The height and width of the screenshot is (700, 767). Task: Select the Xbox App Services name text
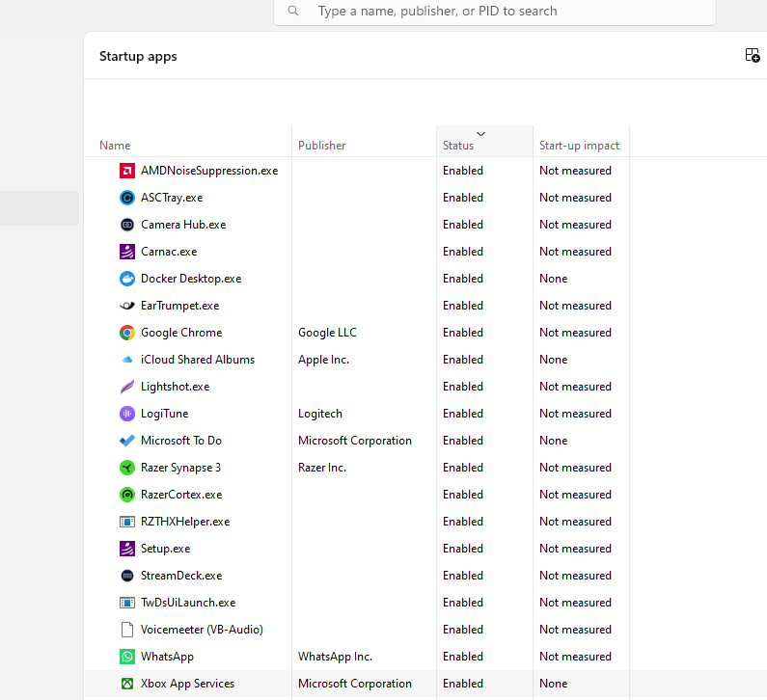[x=188, y=684]
